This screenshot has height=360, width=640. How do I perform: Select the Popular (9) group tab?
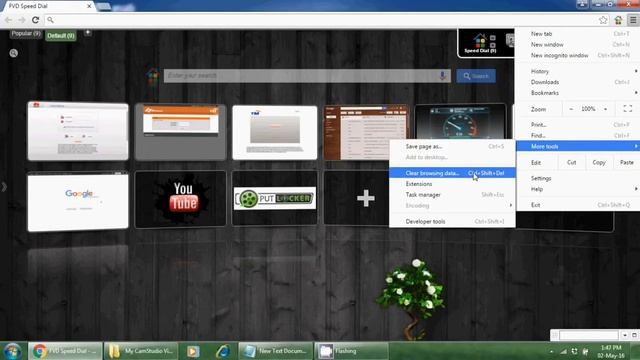click(x=26, y=33)
